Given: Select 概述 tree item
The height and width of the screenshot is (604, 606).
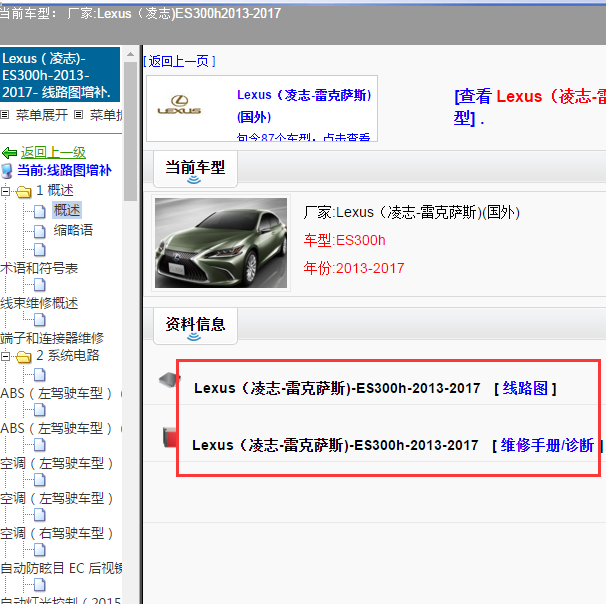Looking at the screenshot, I should tap(67, 210).
